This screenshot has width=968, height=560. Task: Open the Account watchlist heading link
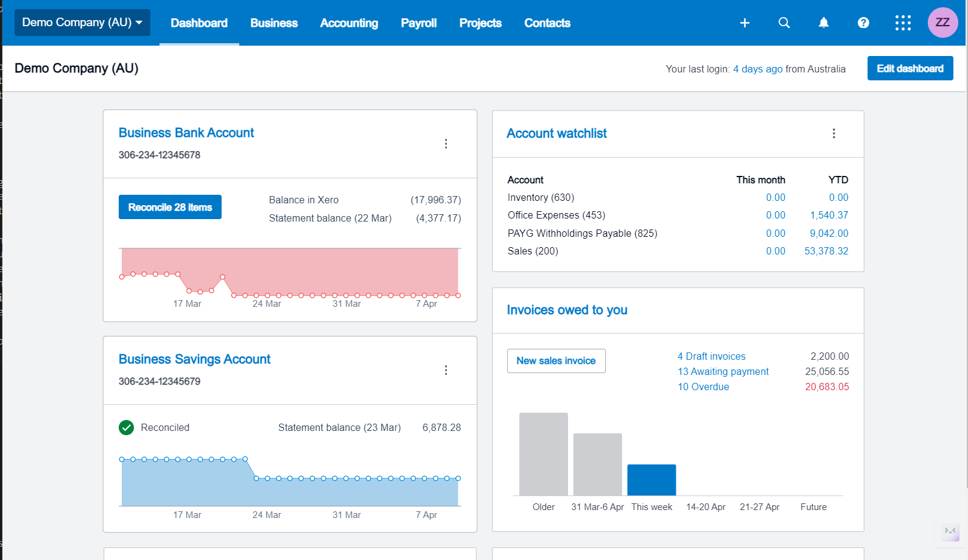[x=556, y=133]
